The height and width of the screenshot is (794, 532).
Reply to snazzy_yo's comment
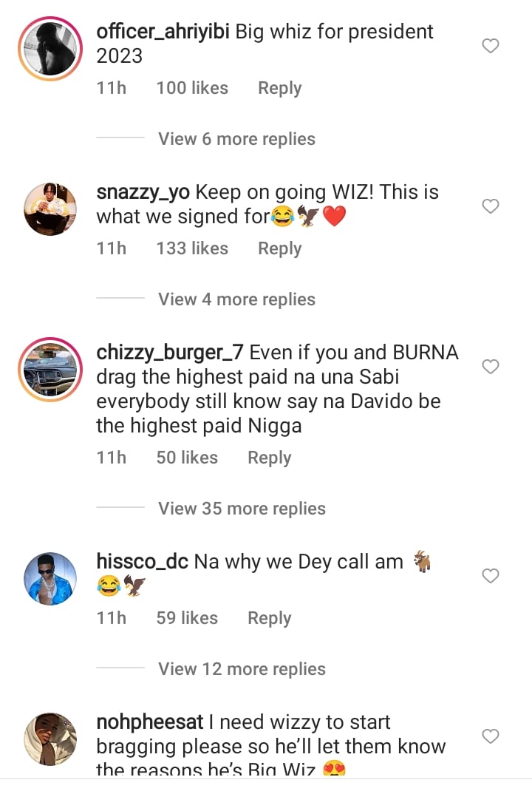coord(279,248)
